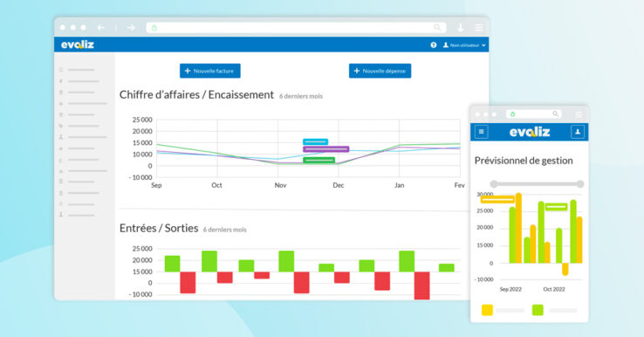Open the desktop browser hamburger menu
The width and height of the screenshot is (644, 337).
(x=478, y=28)
